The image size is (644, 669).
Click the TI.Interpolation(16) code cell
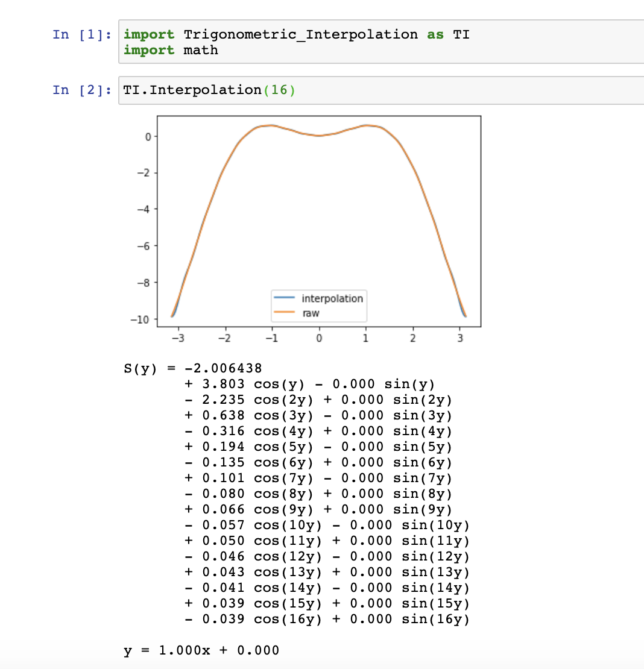(x=381, y=90)
